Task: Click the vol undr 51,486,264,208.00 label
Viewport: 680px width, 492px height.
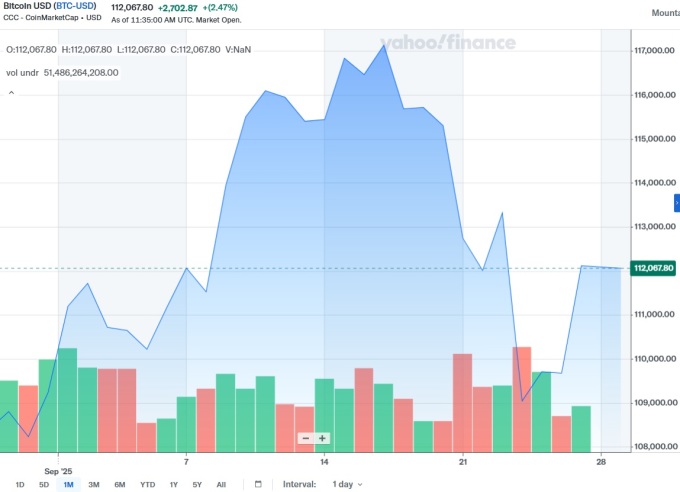Action: tap(62, 72)
